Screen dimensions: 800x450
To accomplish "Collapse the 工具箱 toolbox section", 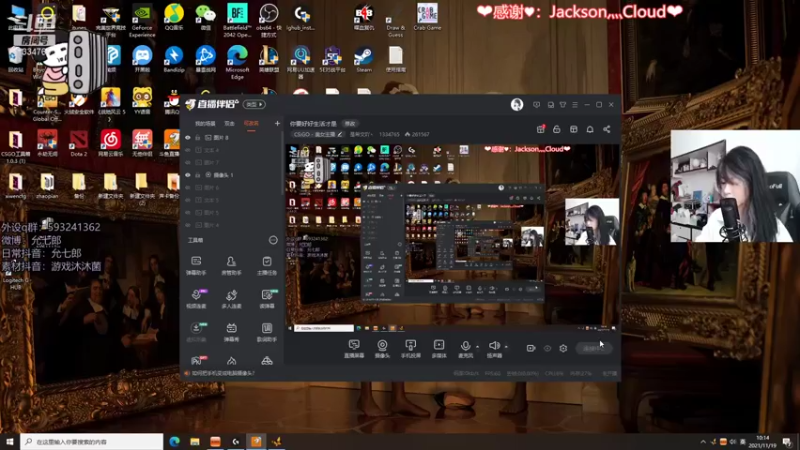I will [273, 240].
